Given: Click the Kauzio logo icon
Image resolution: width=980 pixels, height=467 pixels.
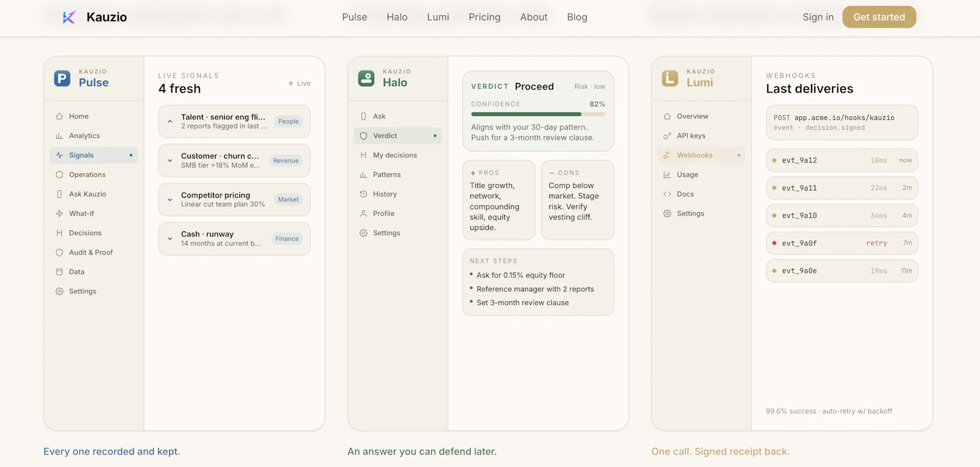Looking at the screenshot, I should [69, 17].
